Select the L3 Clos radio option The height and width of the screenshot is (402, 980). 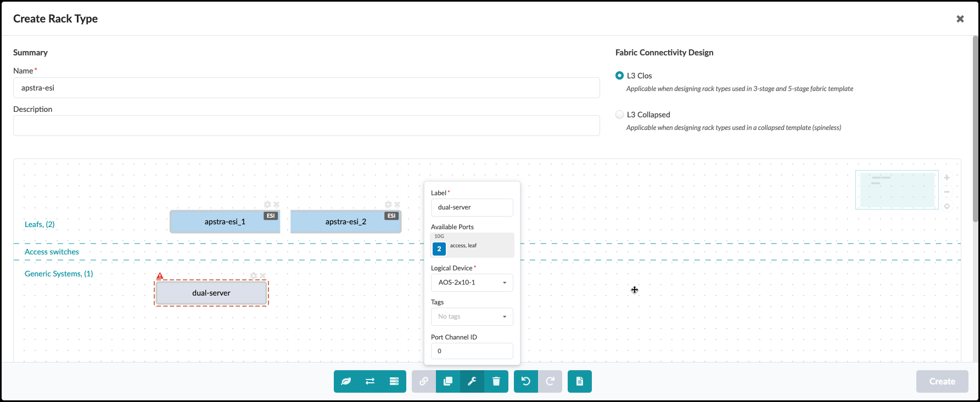click(620, 76)
